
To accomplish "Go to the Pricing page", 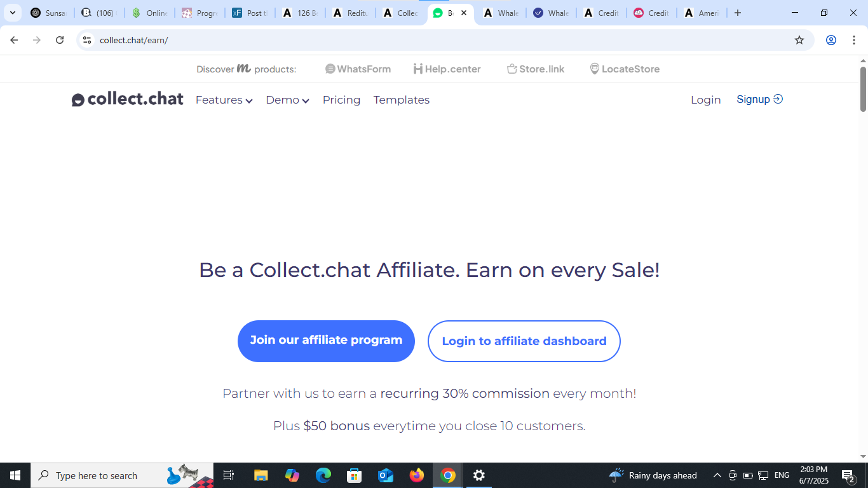I will coord(341,100).
